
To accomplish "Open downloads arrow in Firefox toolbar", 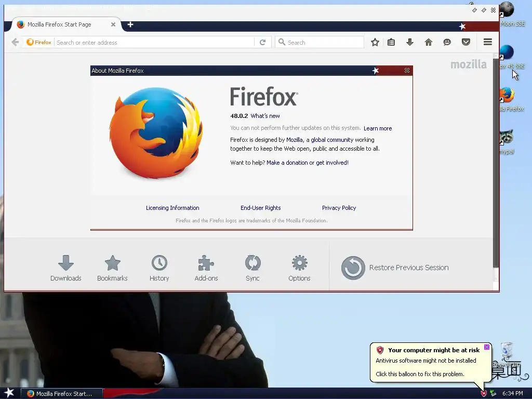I will pyautogui.click(x=410, y=42).
